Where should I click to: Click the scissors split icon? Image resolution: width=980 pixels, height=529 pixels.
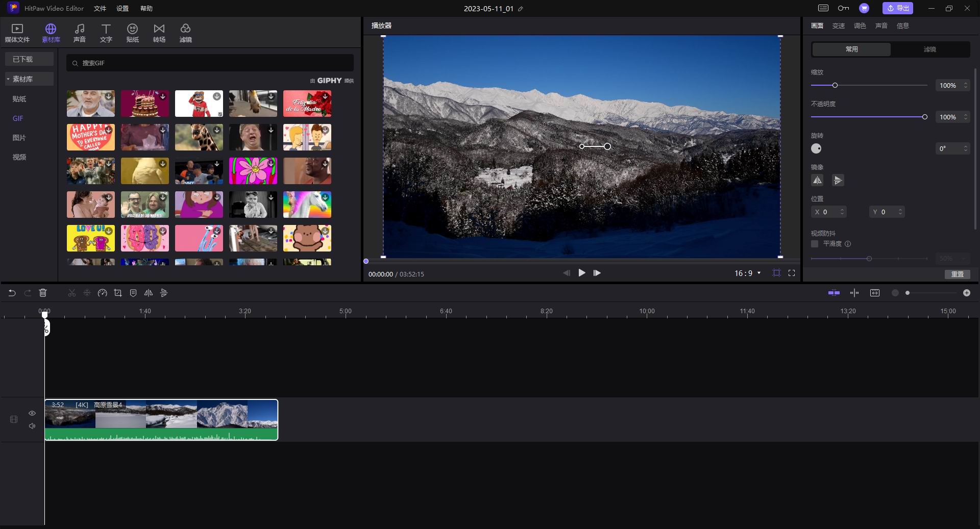coord(71,293)
